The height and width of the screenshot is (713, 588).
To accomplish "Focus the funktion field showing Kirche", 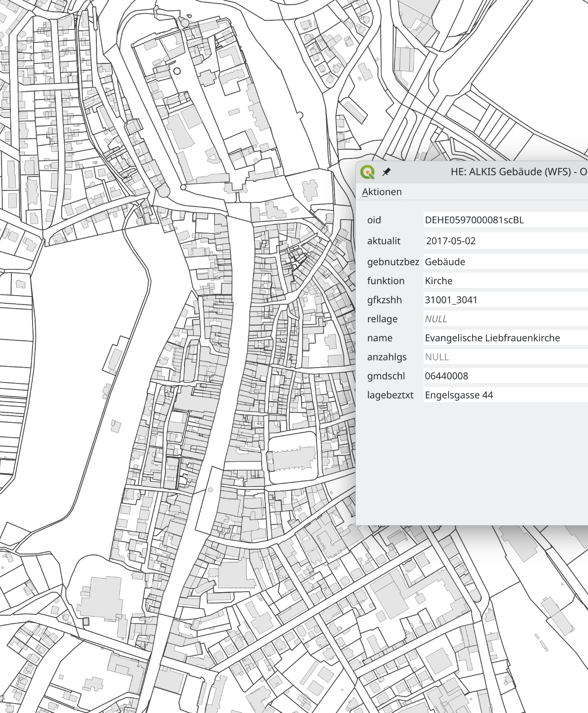I will coord(439,281).
